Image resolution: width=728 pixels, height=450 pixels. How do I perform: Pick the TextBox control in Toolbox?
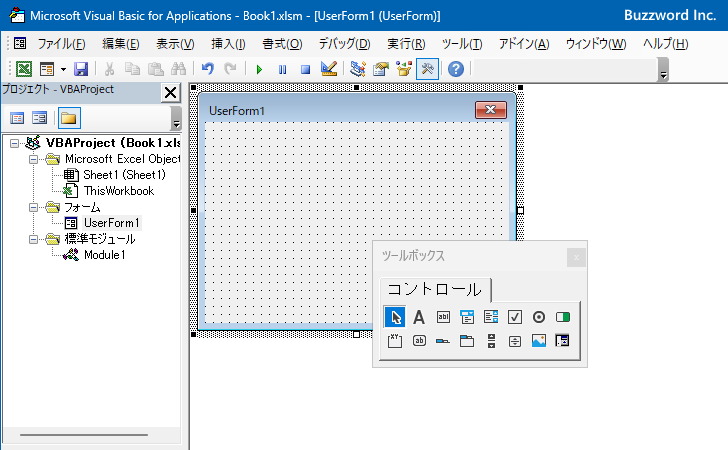point(443,317)
